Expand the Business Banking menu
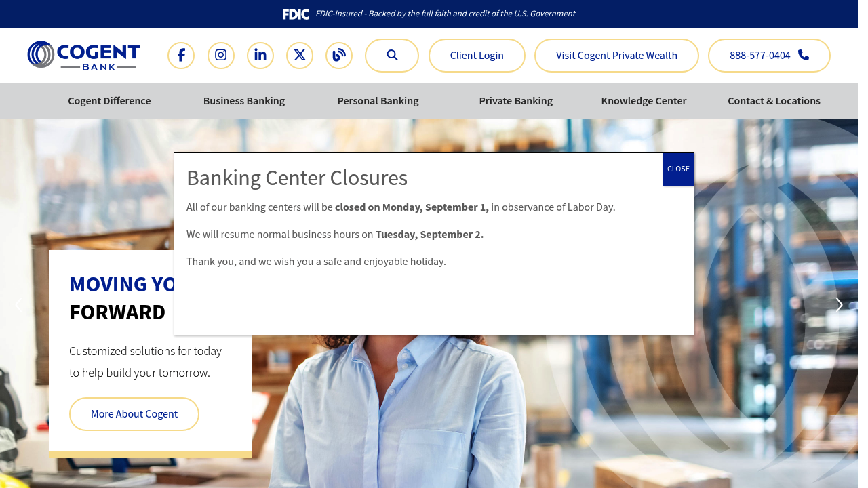868x488 pixels. click(244, 101)
